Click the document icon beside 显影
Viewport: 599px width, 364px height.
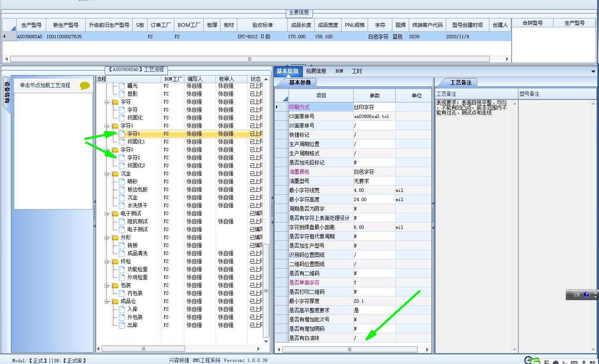pos(122,94)
